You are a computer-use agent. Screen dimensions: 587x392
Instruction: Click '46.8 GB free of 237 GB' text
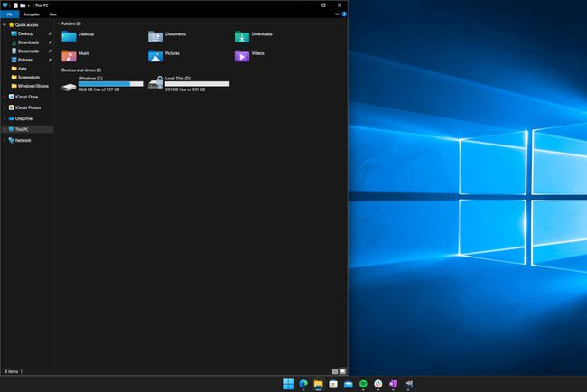pyautogui.click(x=98, y=89)
